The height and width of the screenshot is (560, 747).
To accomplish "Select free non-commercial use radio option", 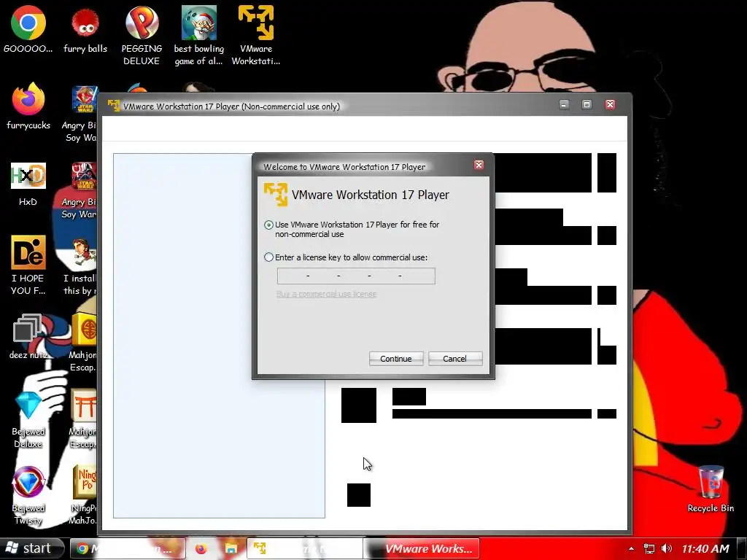I will click(268, 225).
